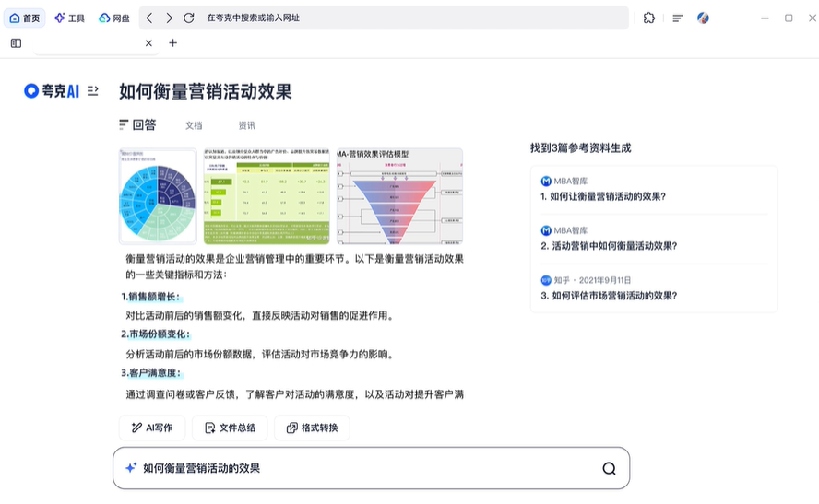
Task: Click the 找到3篇参考资料生成 label
Action: pos(581,148)
